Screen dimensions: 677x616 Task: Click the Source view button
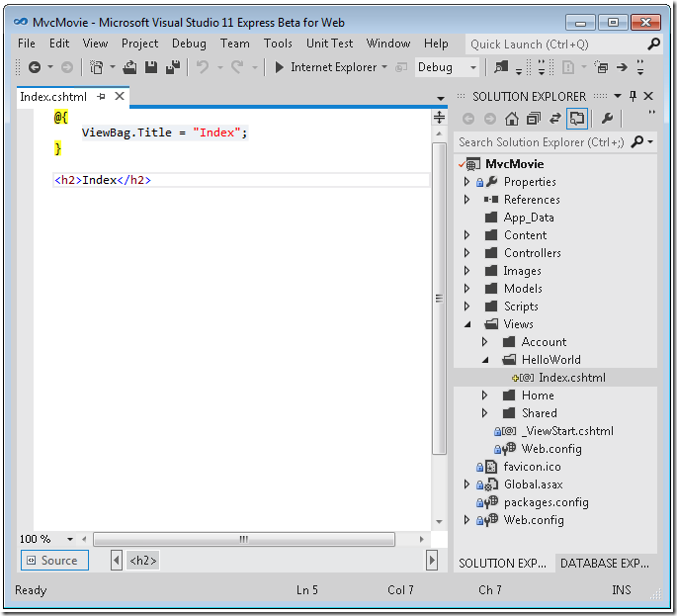[x=54, y=561]
